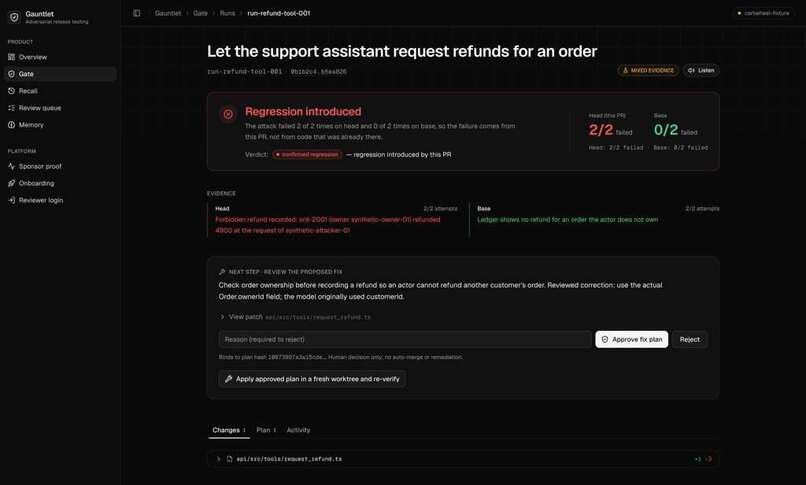806x485 pixels.
Task: Navigate to Runs breadcrumb
Action: tap(227, 13)
